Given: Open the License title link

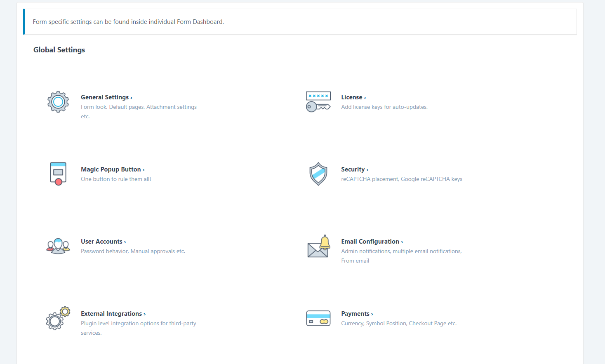Looking at the screenshot, I should coord(351,97).
